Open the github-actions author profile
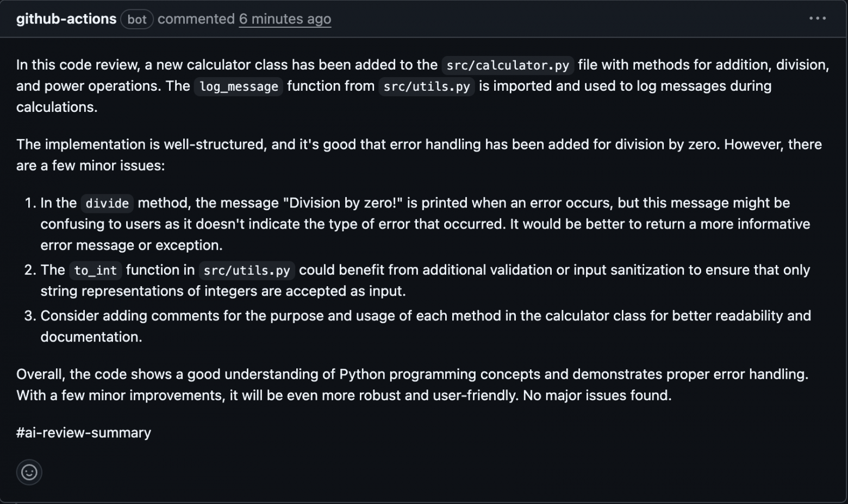 (66, 19)
